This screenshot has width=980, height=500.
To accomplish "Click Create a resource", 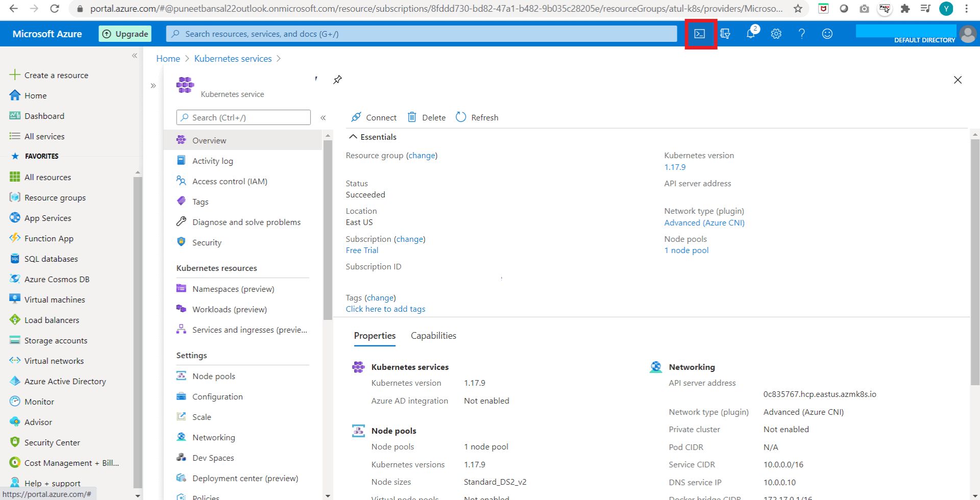I will pos(49,75).
